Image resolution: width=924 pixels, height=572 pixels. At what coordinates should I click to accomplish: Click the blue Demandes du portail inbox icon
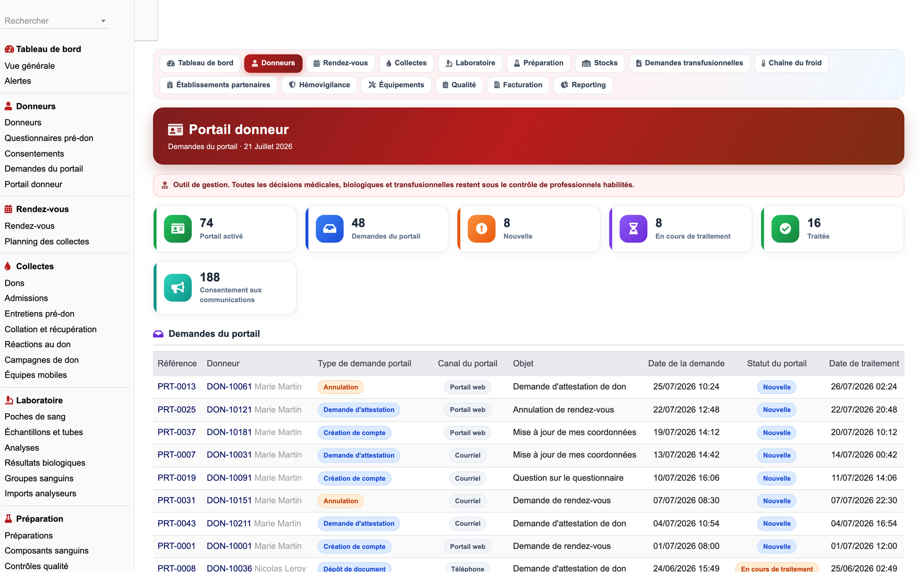[x=330, y=229]
